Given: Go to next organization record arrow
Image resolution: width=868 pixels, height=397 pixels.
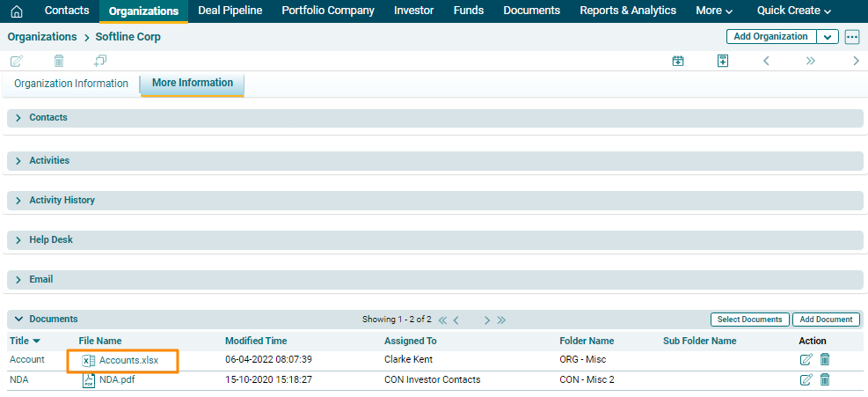Looking at the screenshot, I should click(x=856, y=61).
